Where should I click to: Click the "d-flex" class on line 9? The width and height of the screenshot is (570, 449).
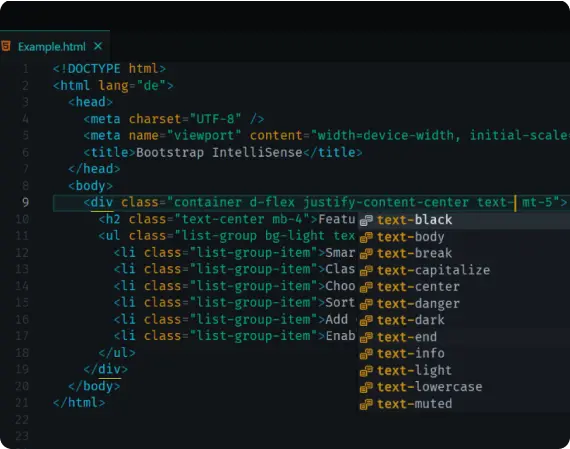(272, 203)
